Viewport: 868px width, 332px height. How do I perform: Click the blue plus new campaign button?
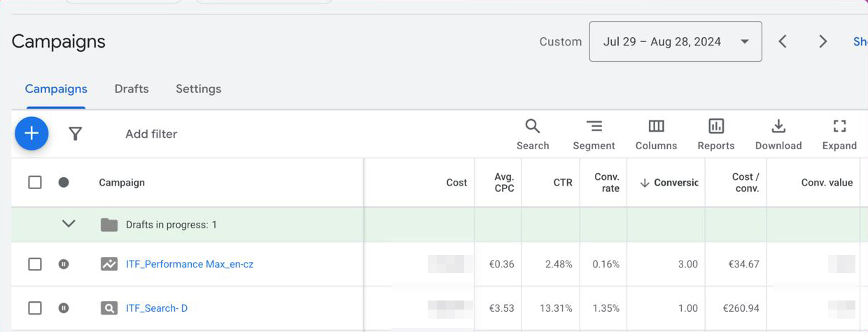click(31, 133)
